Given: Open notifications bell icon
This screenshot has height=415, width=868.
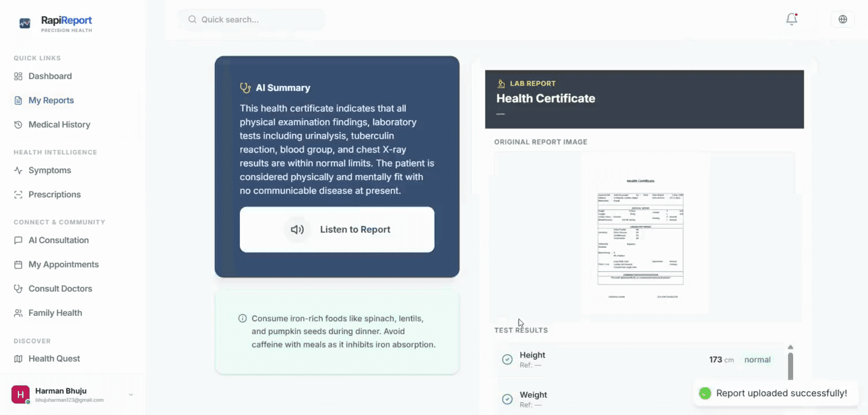Looking at the screenshot, I should [x=791, y=19].
